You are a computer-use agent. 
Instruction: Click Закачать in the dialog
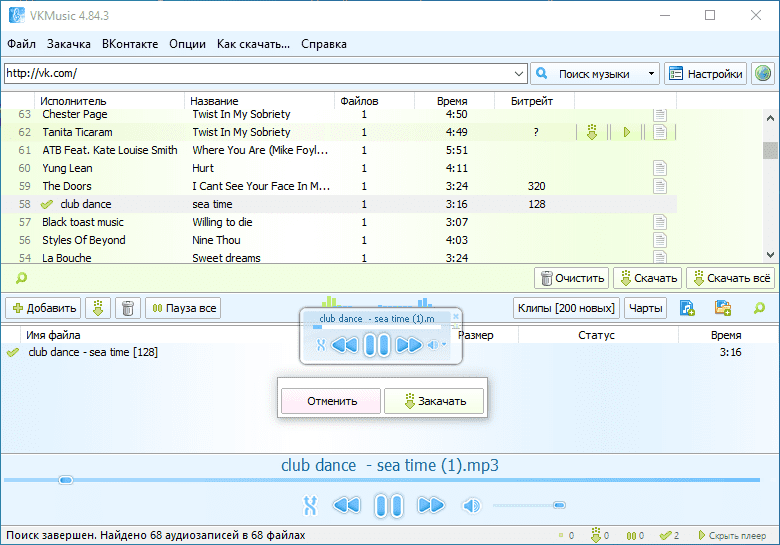pos(434,401)
